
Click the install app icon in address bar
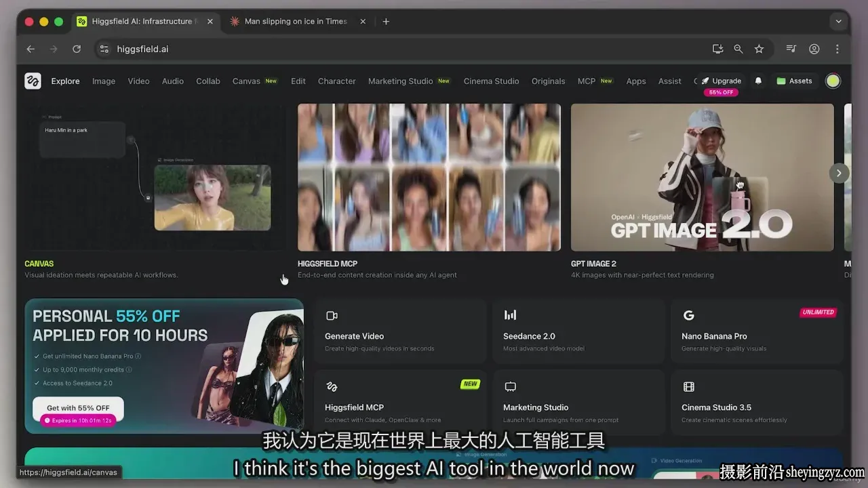(717, 49)
